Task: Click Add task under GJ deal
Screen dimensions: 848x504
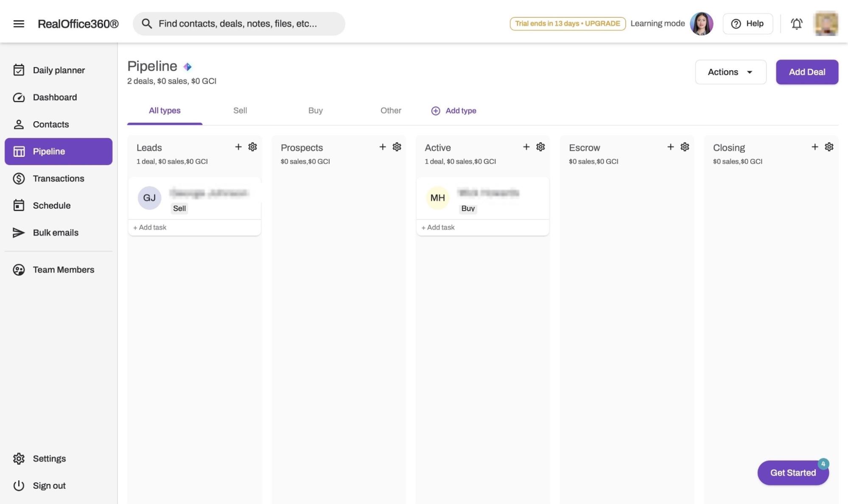Action: [150, 228]
